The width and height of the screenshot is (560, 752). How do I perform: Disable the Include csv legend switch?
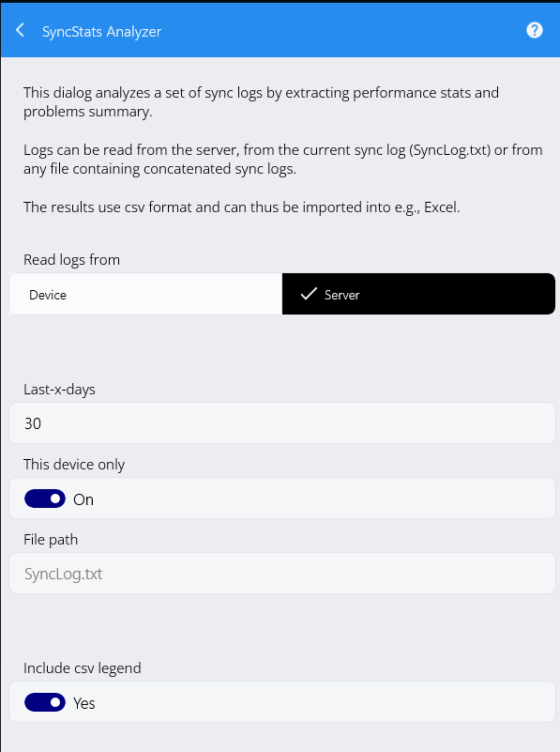click(x=45, y=702)
